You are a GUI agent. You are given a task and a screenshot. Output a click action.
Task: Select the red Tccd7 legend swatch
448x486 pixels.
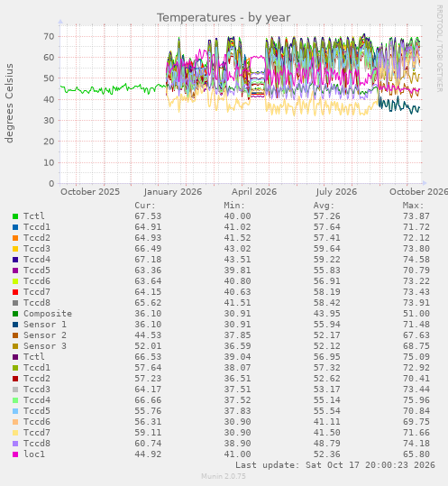15,292
